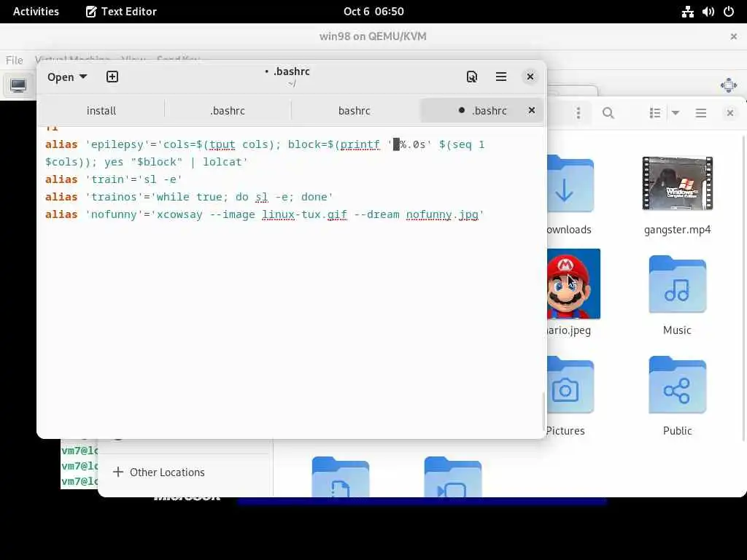
Task: Open the File menu in win98 QEMU window
Action: 15,60
